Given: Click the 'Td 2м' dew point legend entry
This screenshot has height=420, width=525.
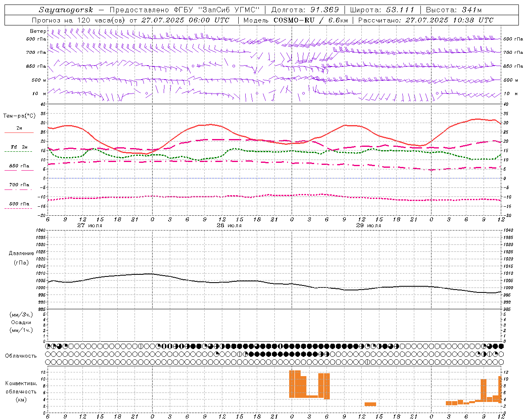Looking at the screenshot, I should point(19,147).
